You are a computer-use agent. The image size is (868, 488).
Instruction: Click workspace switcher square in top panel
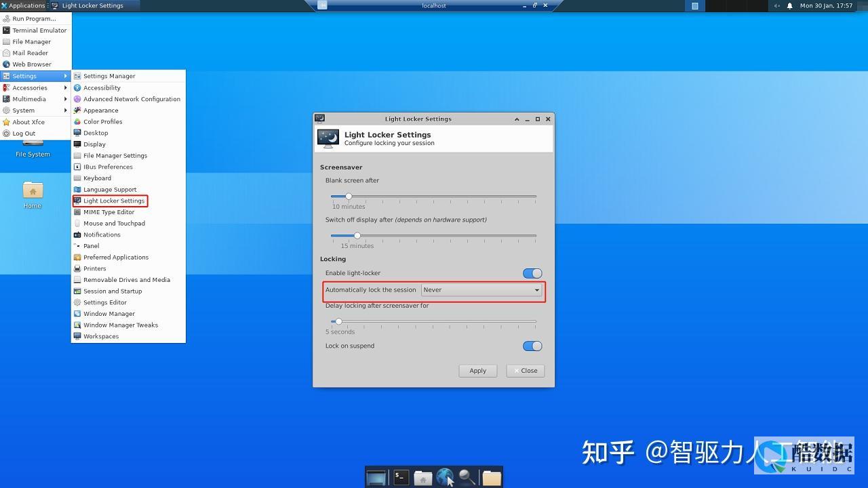click(694, 5)
